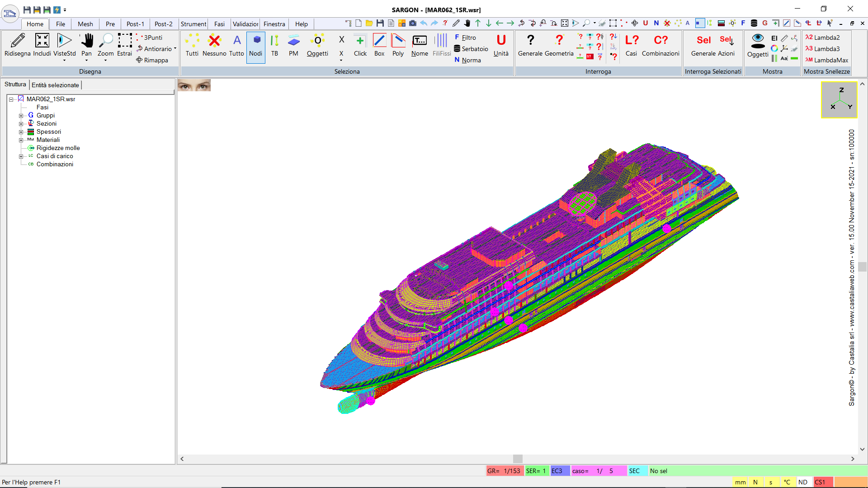Screen dimensions: 868x488
Task: Open the Strumenti menu
Action: (x=193, y=24)
